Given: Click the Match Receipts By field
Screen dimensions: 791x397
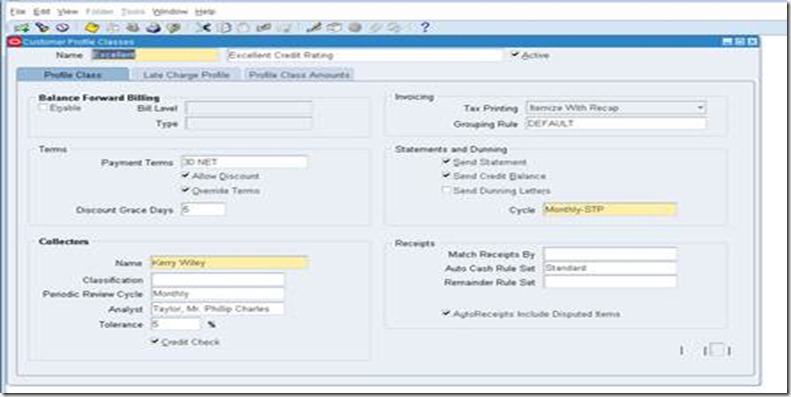Looking at the screenshot, I should point(610,254).
